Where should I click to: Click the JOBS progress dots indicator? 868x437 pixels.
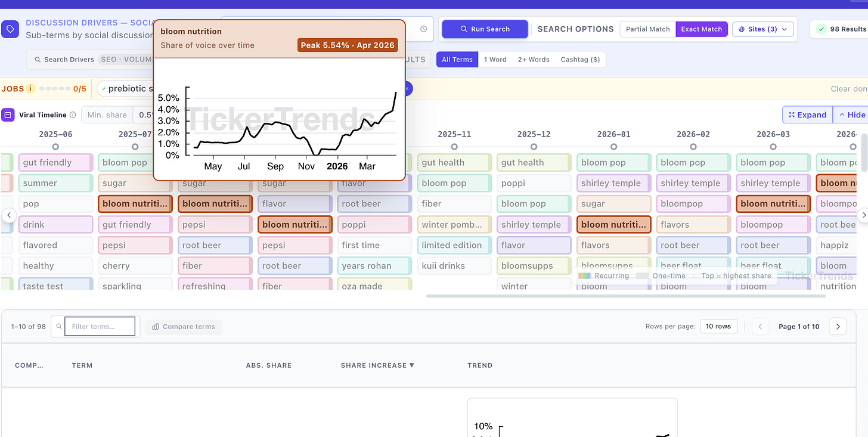click(55, 89)
